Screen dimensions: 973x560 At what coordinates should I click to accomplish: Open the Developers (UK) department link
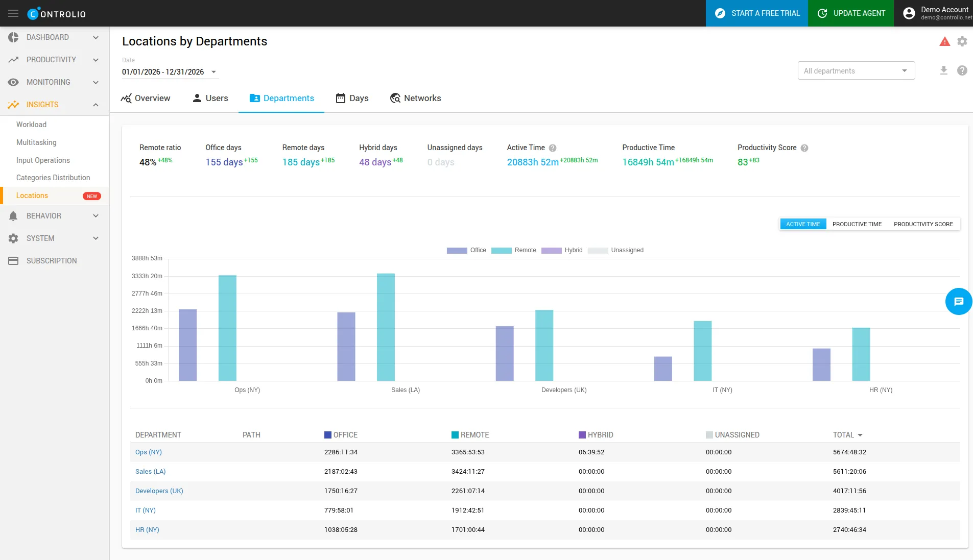click(159, 491)
